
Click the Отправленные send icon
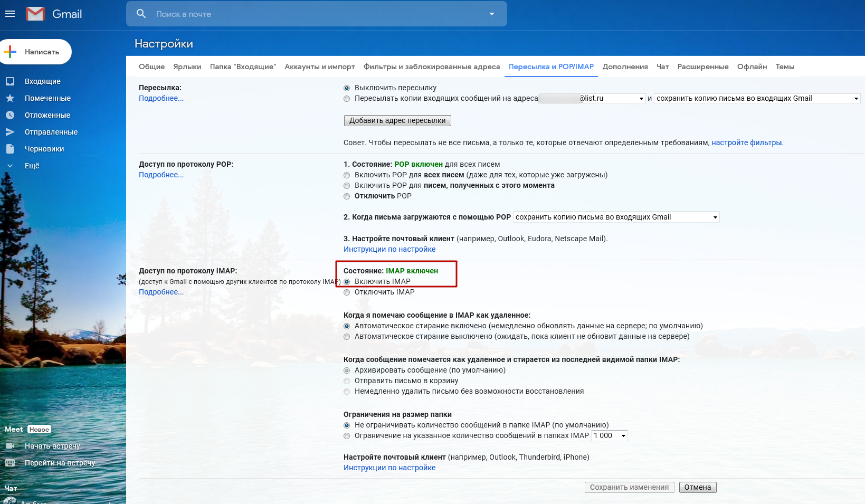tap(10, 132)
